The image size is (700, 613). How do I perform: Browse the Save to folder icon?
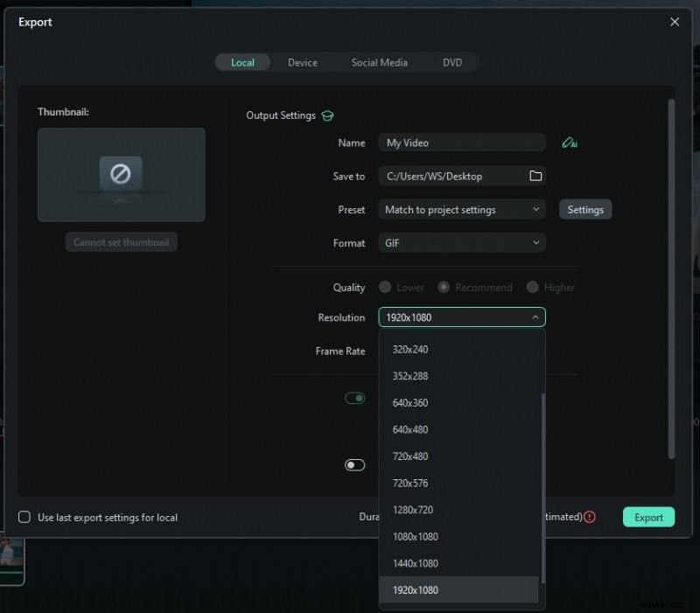pos(534,176)
